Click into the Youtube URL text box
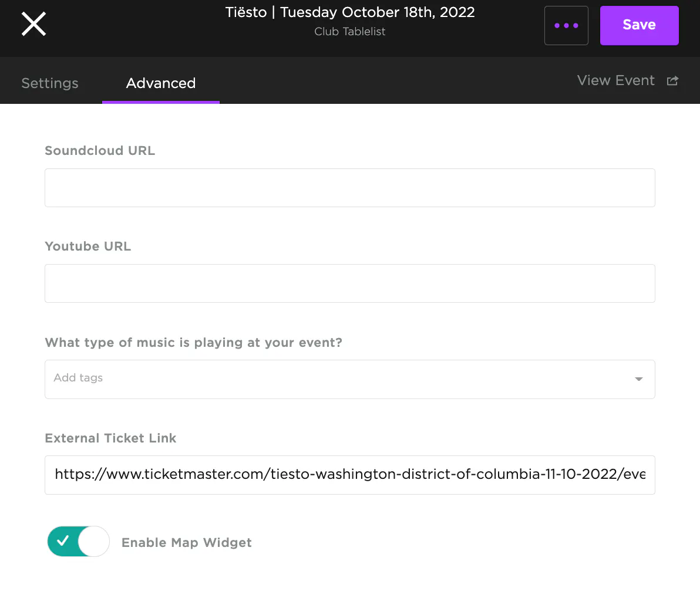 (x=349, y=283)
